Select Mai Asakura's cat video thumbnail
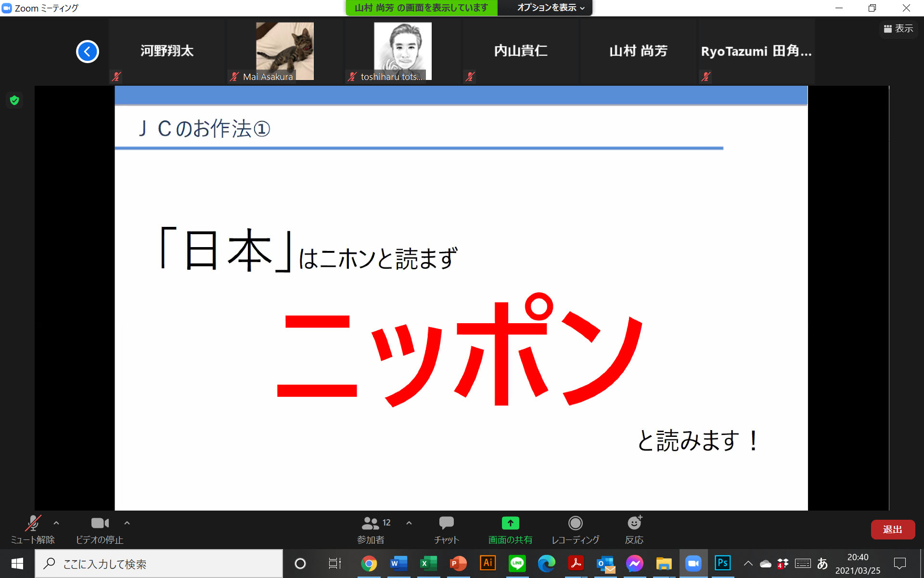The width and height of the screenshot is (924, 578). coord(284,51)
